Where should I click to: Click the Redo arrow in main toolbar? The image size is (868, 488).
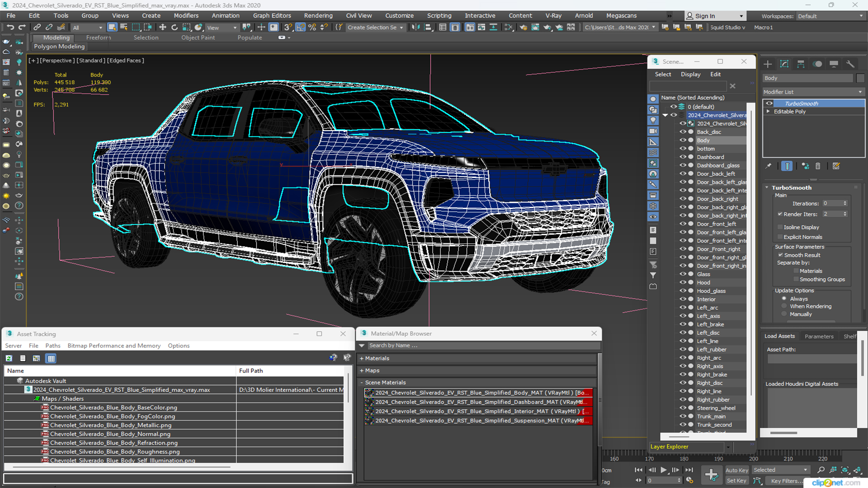coord(22,28)
